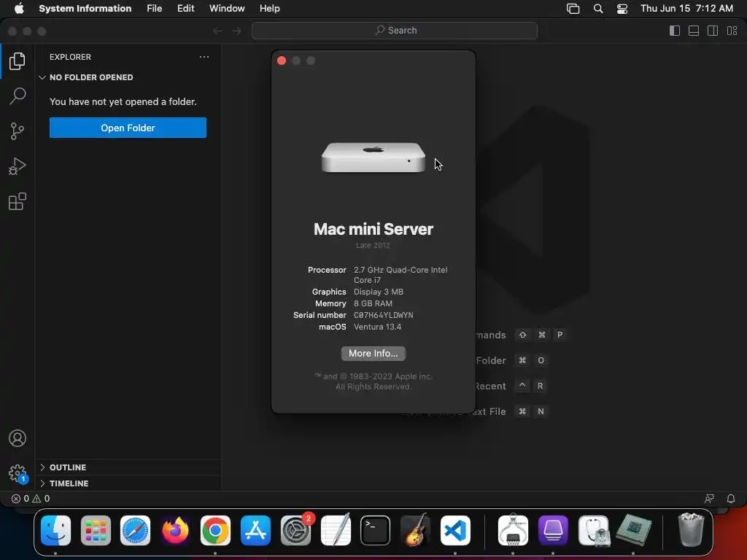
Task: Click the Open Folder button
Action: pyautogui.click(x=128, y=128)
